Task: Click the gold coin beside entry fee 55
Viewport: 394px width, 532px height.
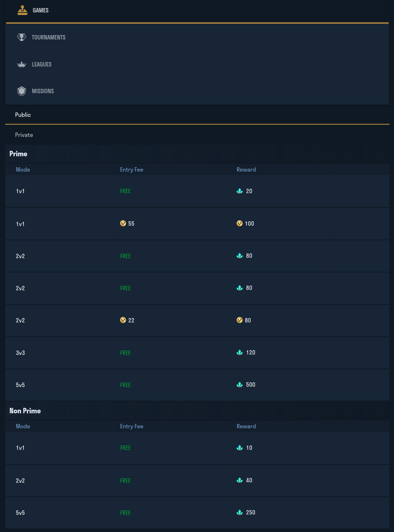Action: (x=123, y=223)
